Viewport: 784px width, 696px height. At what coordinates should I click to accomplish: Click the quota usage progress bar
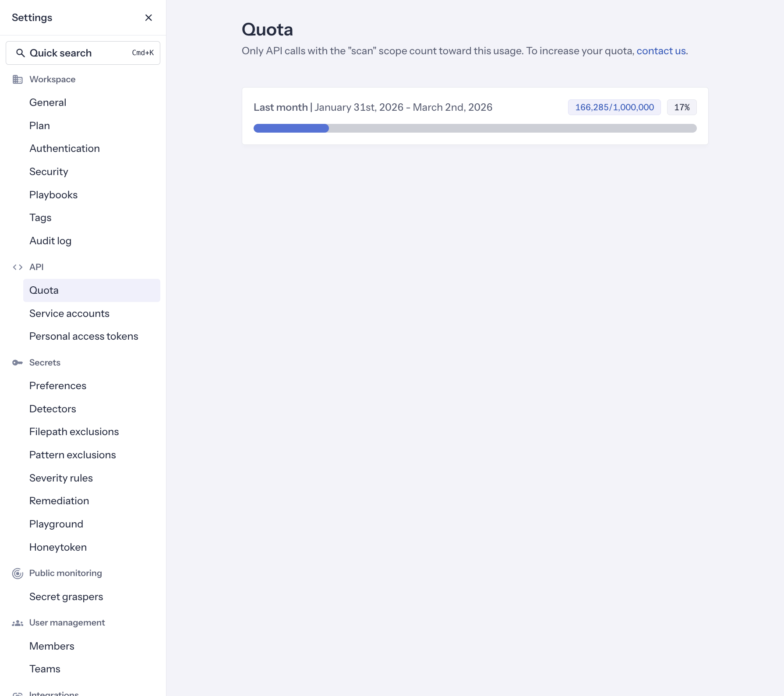pos(475,128)
